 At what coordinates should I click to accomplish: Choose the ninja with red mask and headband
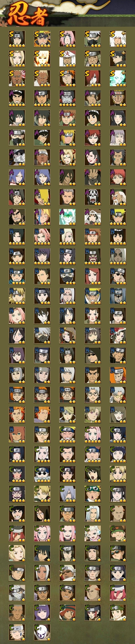[x=93, y=256]
